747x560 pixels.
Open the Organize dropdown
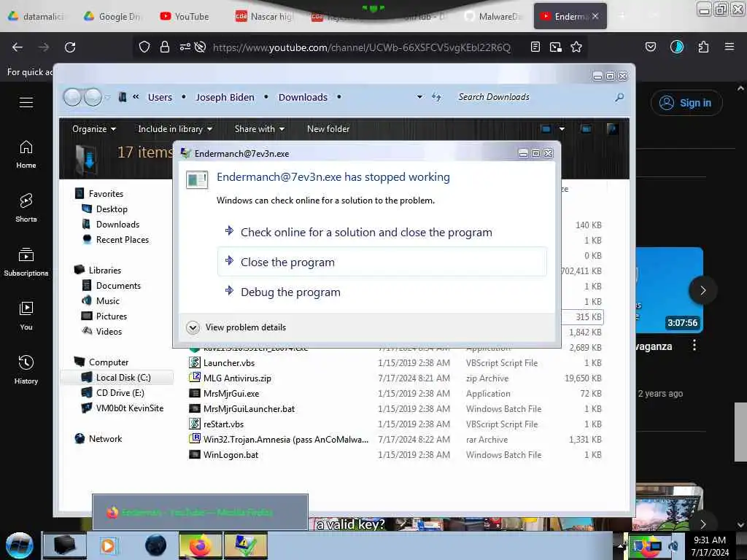pos(94,129)
